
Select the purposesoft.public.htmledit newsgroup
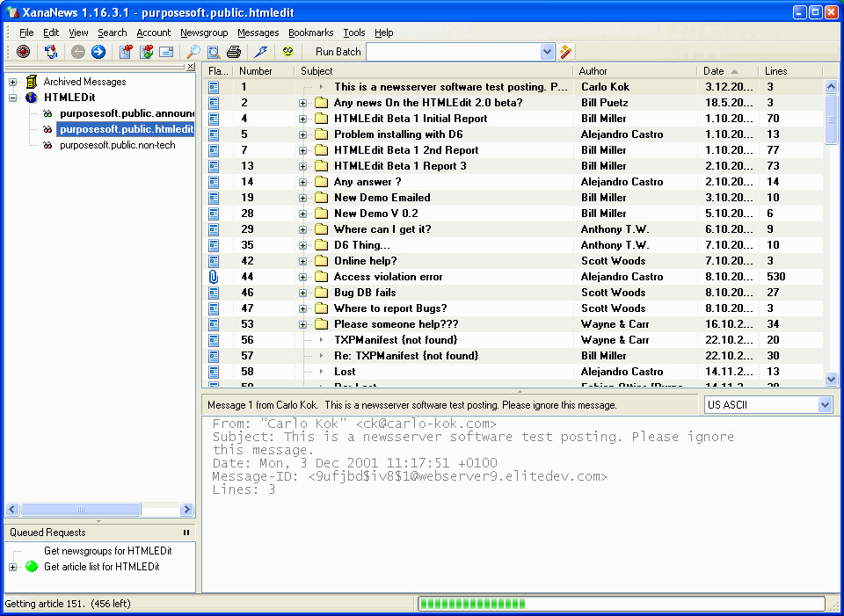pyautogui.click(x=126, y=130)
